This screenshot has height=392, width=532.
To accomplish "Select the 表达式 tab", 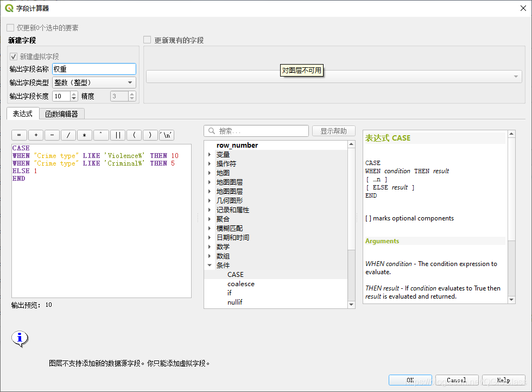I will [x=22, y=114].
